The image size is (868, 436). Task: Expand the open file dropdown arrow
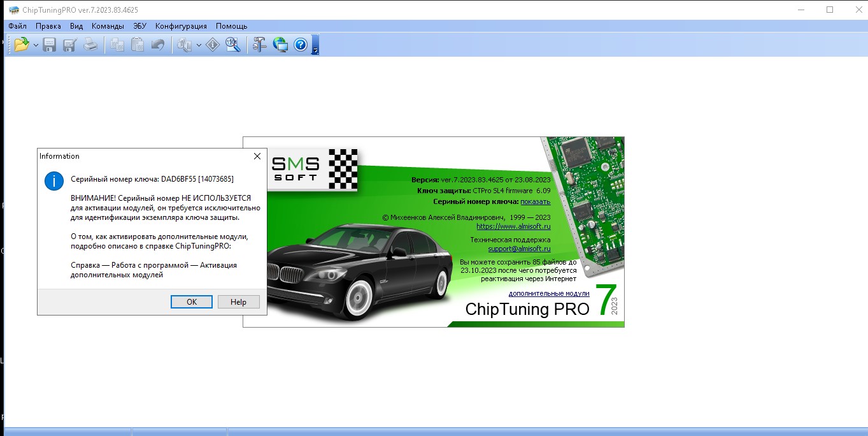[36, 45]
